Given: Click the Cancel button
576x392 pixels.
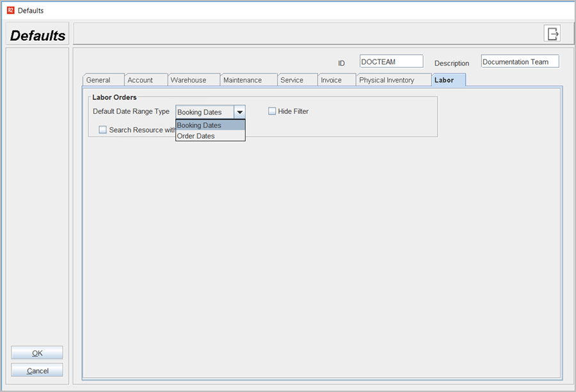Looking at the screenshot, I should click(37, 370).
